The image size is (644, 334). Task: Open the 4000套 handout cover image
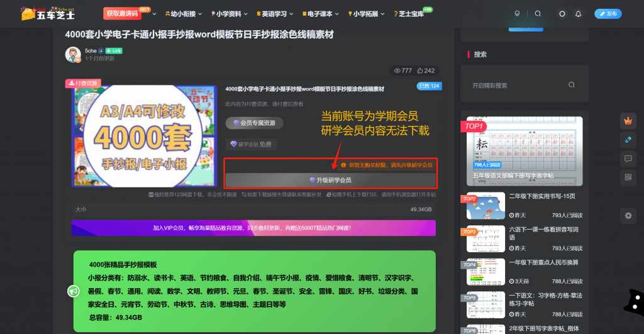[144, 136]
